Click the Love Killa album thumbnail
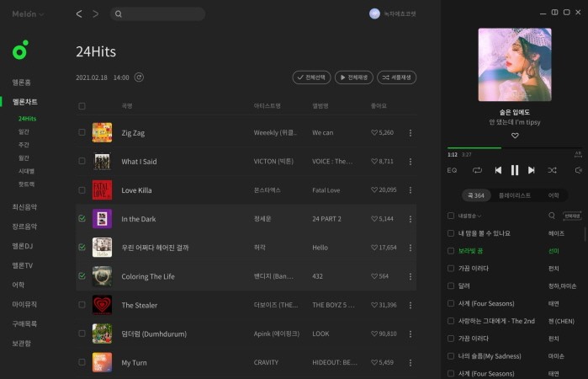Screen dimensions: 588x379 102,190
